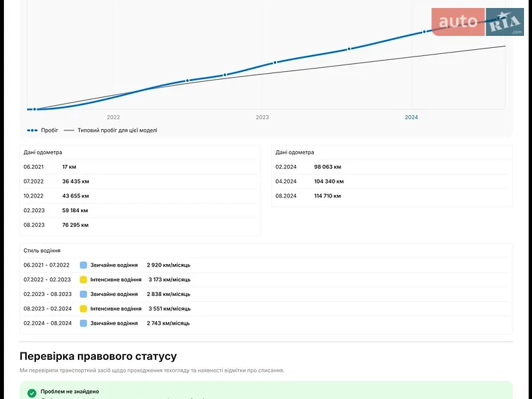Click the blue swatch for 02.2024 - 08.2024
The image size is (532, 399).
84,323
